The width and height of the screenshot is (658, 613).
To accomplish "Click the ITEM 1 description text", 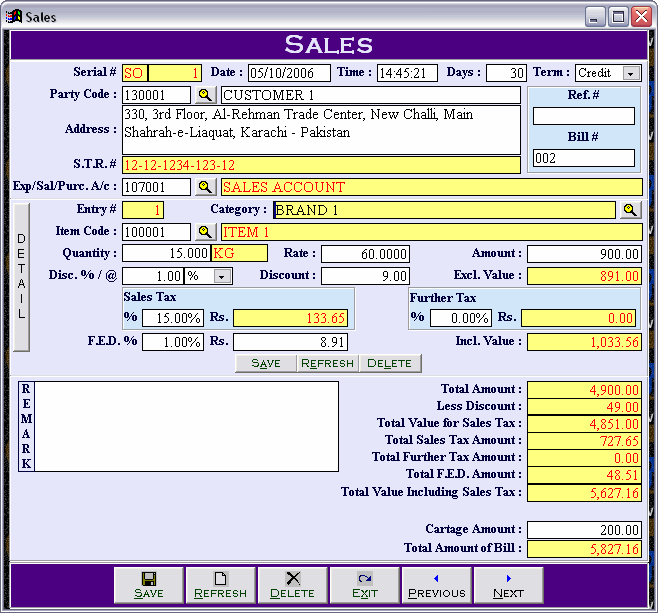I will pyautogui.click(x=245, y=232).
